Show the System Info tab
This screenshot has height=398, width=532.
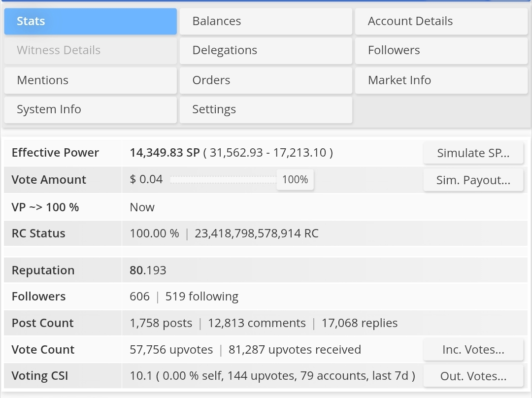90,109
